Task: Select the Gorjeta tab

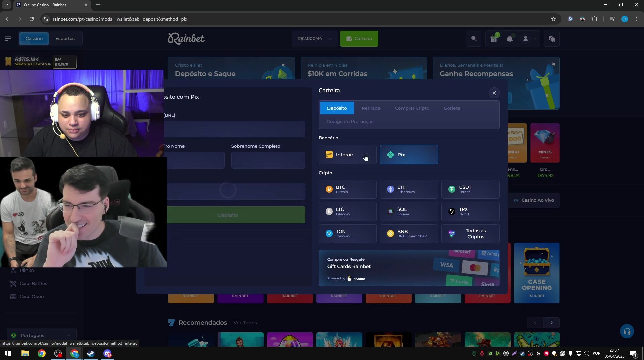Action: point(452,108)
